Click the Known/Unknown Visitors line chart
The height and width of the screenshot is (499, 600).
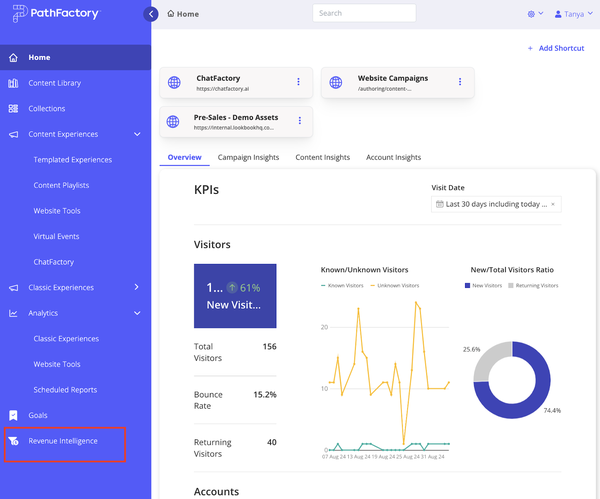(x=385, y=377)
